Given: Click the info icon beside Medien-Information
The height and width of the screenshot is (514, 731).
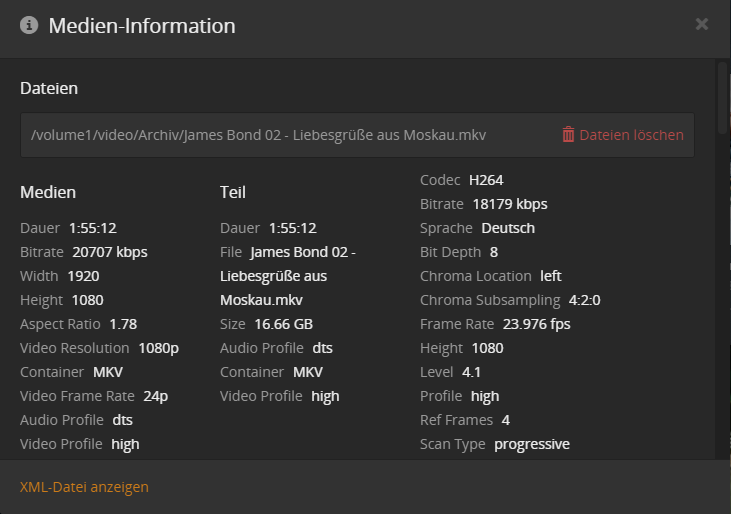Looking at the screenshot, I should click(28, 26).
